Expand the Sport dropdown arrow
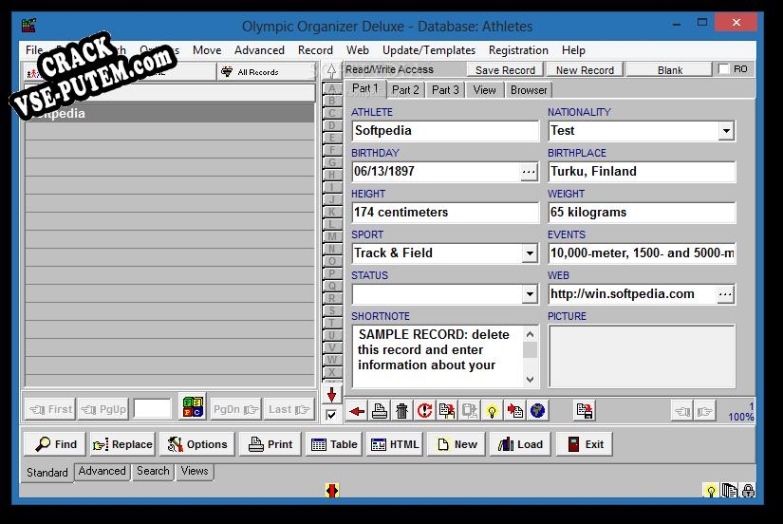The width and height of the screenshot is (783, 524). 530,253
